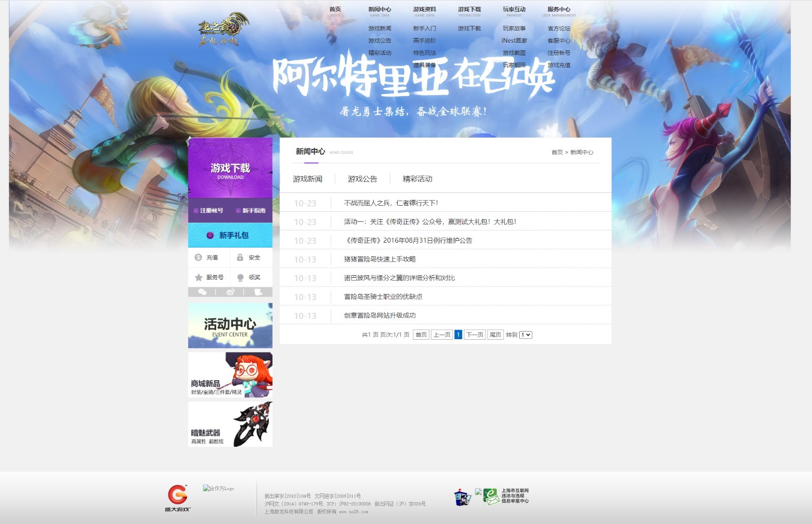Viewport: 812px width, 524px height.
Task: Open 游戏下载 in the top navigation
Action: click(469, 9)
